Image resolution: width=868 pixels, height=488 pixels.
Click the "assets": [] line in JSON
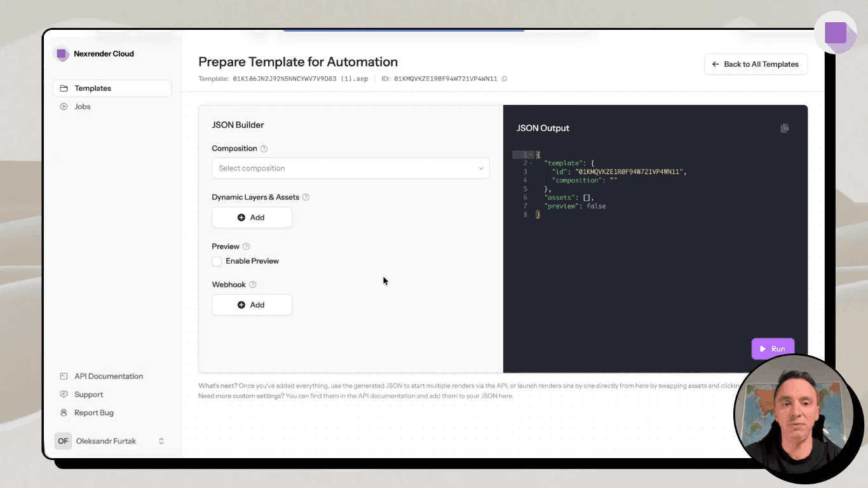pyautogui.click(x=569, y=198)
